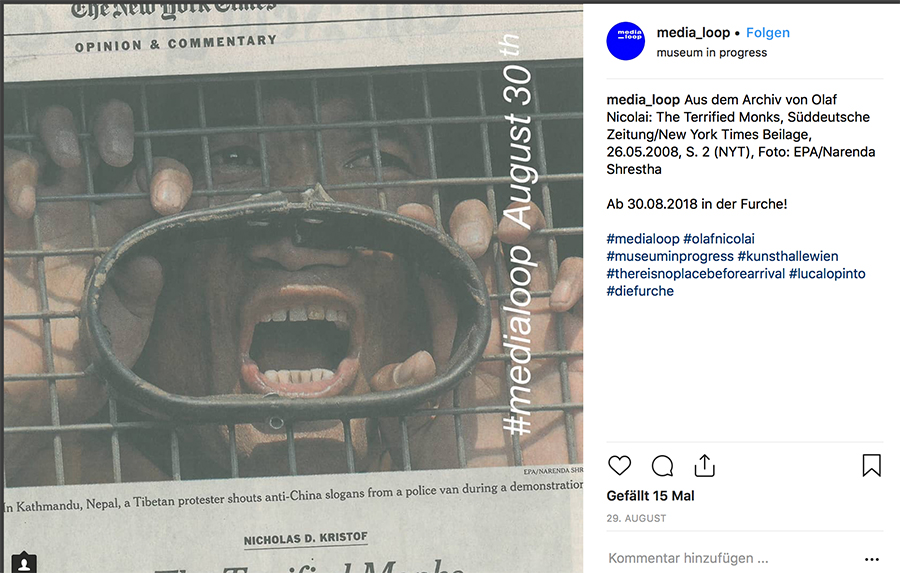The height and width of the screenshot is (573, 900).
Task: Open hashtag #thereisnoplacebeforearrival
Action: pyautogui.click(x=696, y=274)
